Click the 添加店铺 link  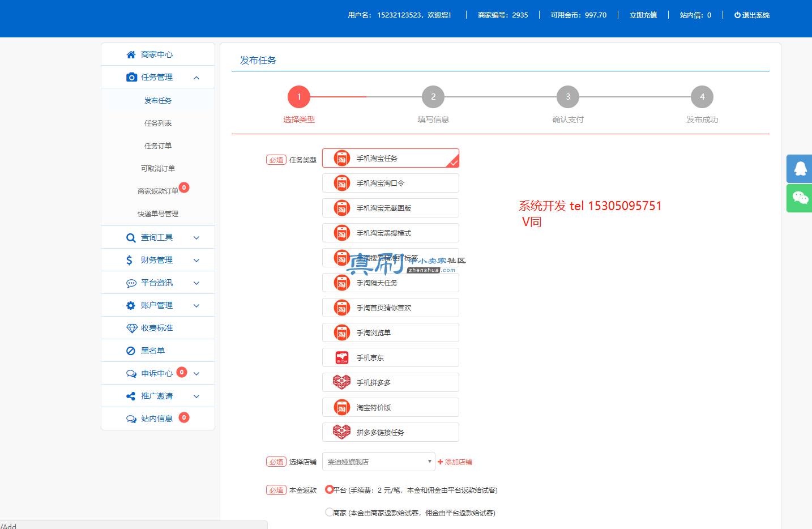pyautogui.click(x=455, y=462)
